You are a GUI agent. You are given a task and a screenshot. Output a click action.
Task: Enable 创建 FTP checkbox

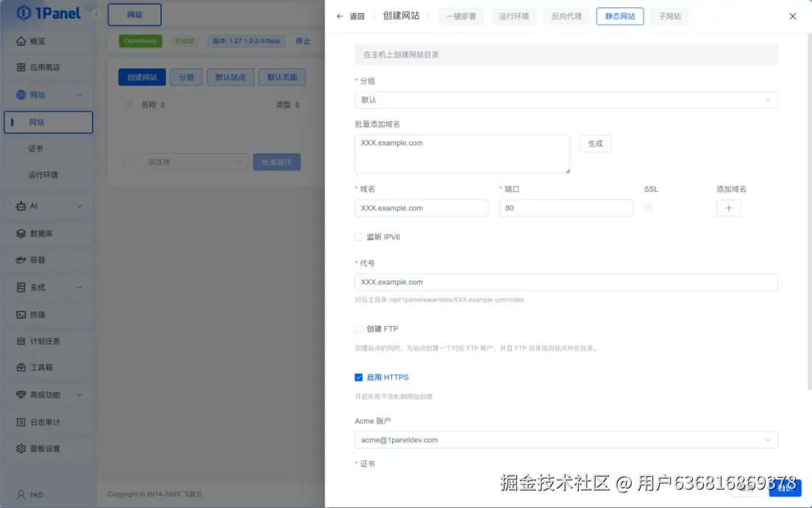pos(358,328)
